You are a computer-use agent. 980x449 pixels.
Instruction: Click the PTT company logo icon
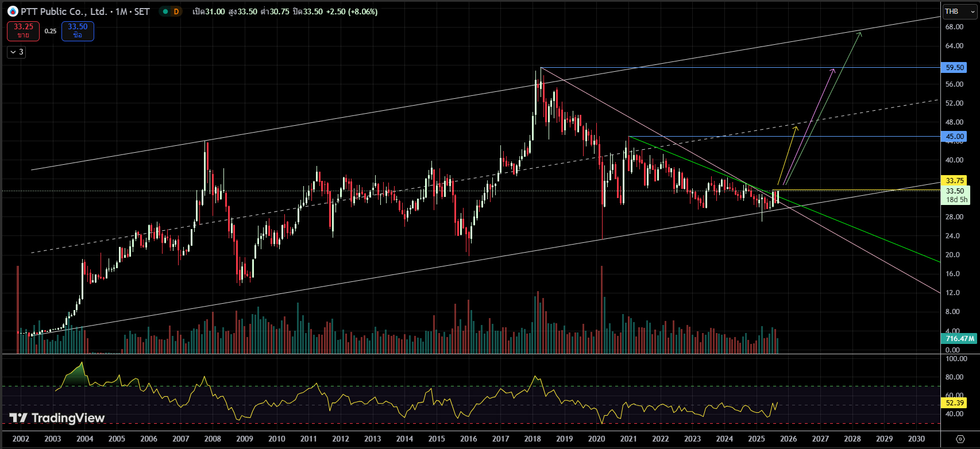(13, 11)
